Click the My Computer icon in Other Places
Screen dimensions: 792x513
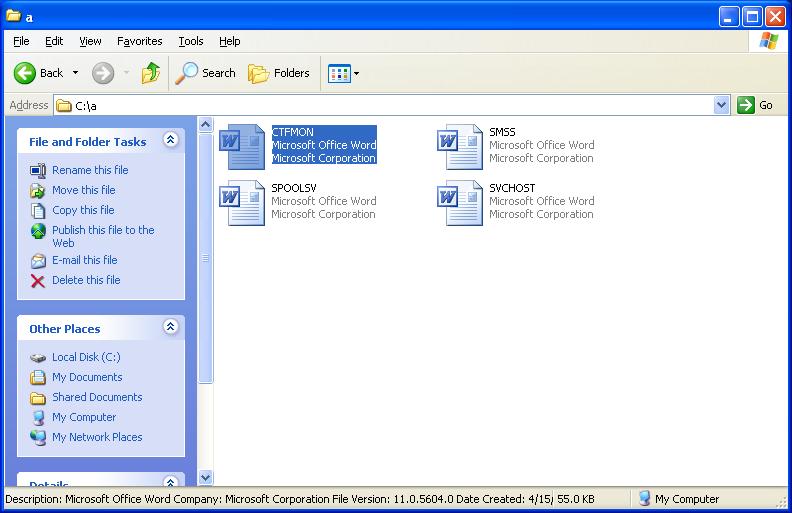[x=38, y=418]
